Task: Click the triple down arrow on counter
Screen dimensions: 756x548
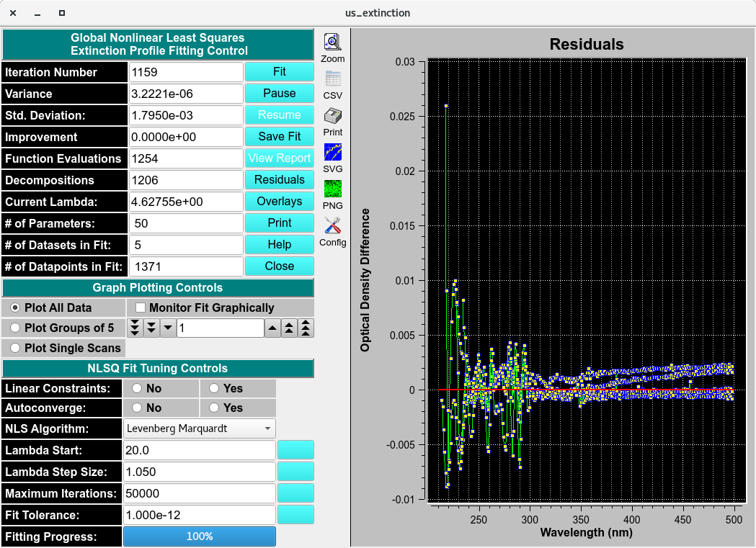Action: click(x=135, y=328)
